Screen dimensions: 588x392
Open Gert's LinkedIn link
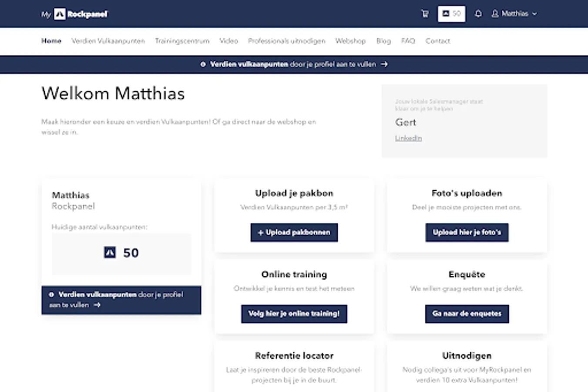coord(408,138)
